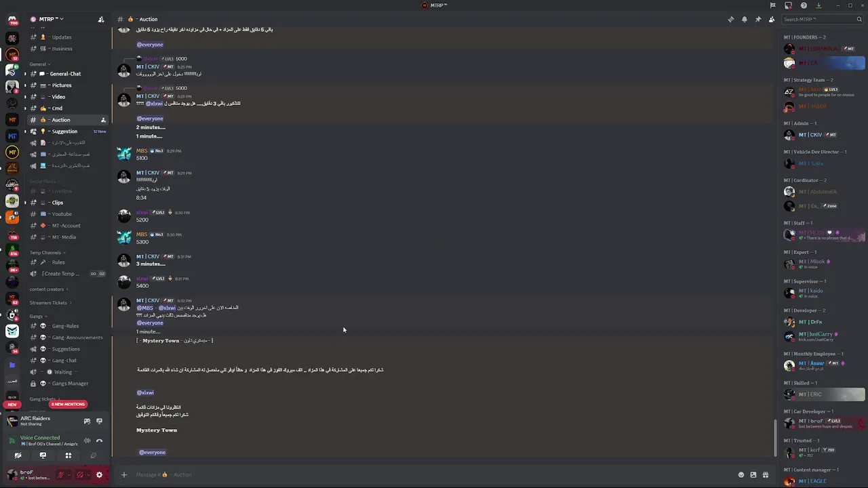Focus the Search MTRP field
The width and height of the screenshot is (868, 488).
pos(818,20)
